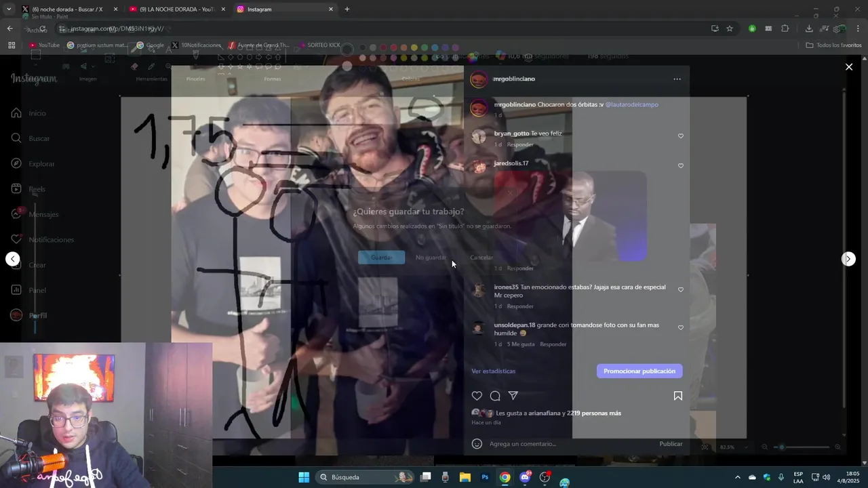Open Instagram Inicio from the sidebar

28,113
